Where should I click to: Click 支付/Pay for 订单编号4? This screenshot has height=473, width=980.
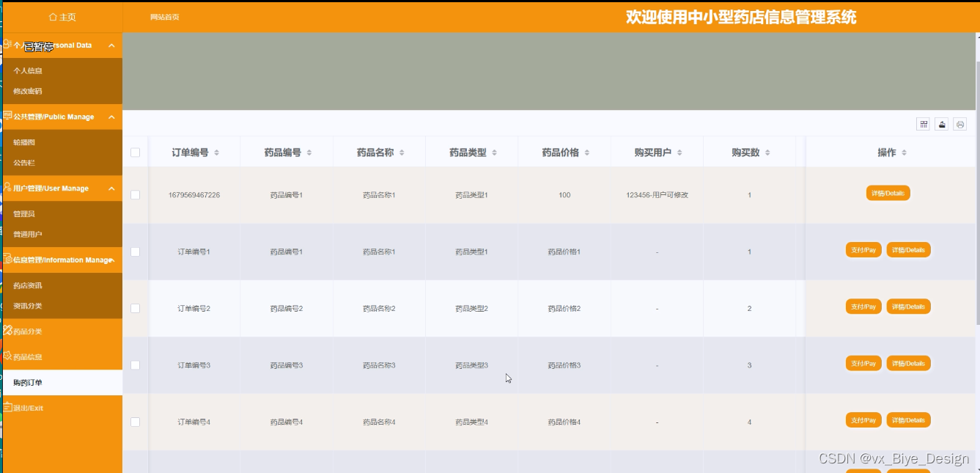[x=863, y=420]
